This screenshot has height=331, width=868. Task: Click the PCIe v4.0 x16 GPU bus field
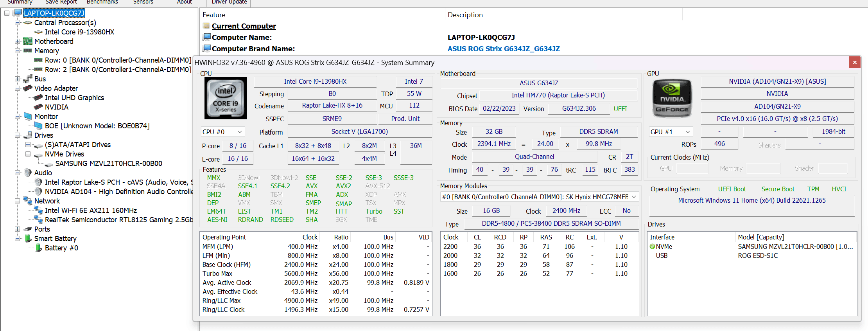coord(777,119)
